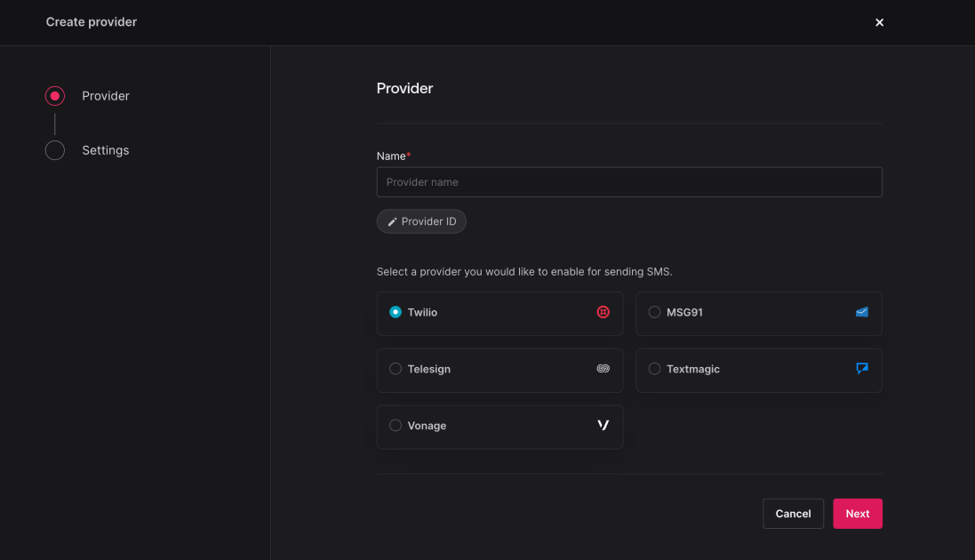975x560 pixels.
Task: Click the Next button
Action: [x=858, y=514]
